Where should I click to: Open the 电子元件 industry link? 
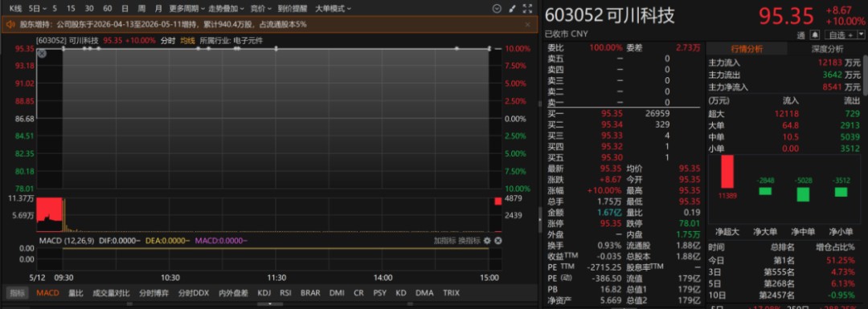(x=248, y=40)
